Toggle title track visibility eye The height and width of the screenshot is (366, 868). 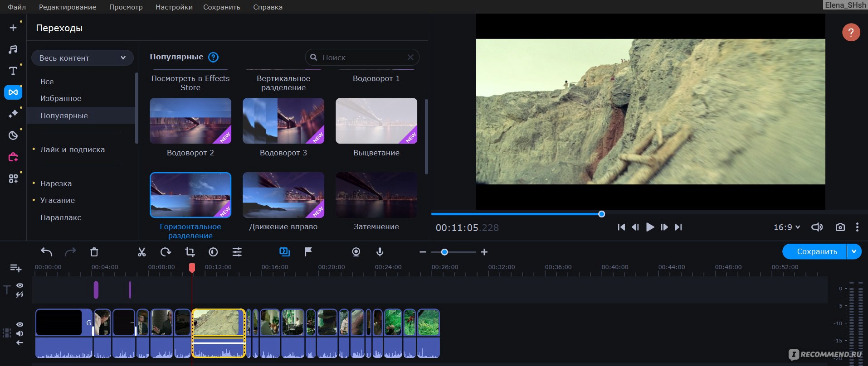pos(20,285)
